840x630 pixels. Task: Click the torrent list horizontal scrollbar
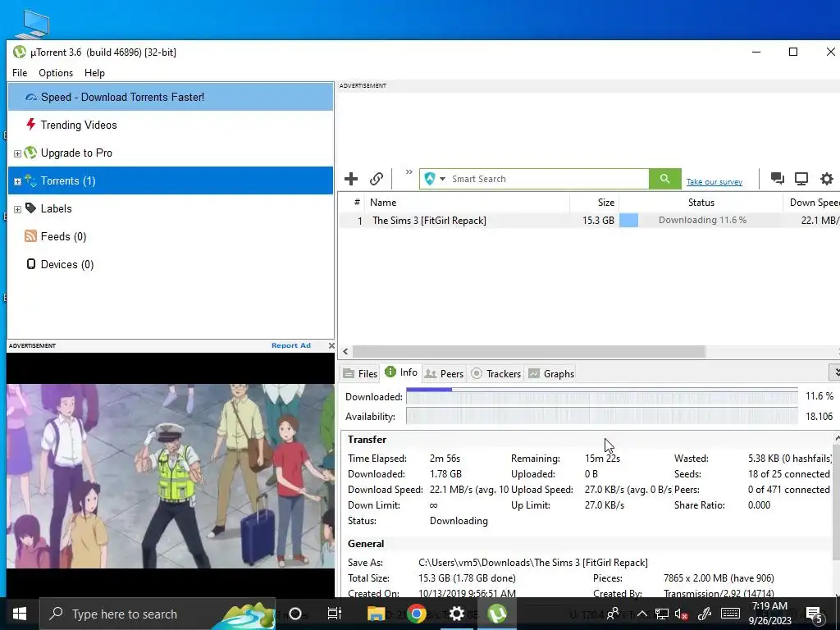pos(529,351)
